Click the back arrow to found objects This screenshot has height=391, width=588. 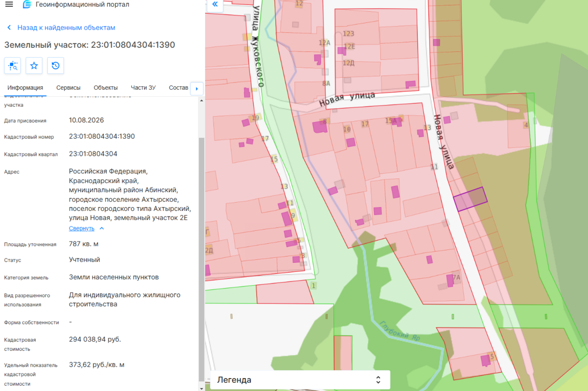[9, 28]
